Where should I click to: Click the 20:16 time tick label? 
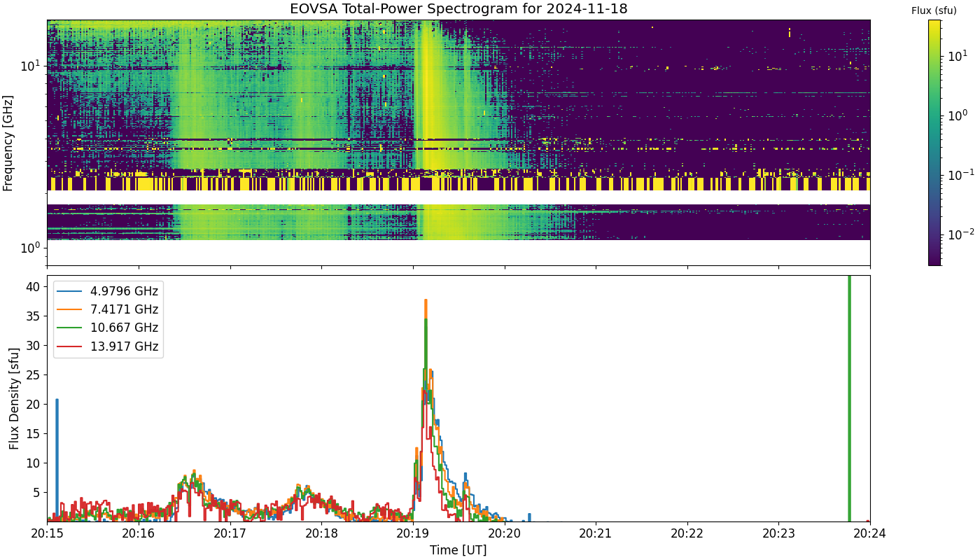point(139,534)
